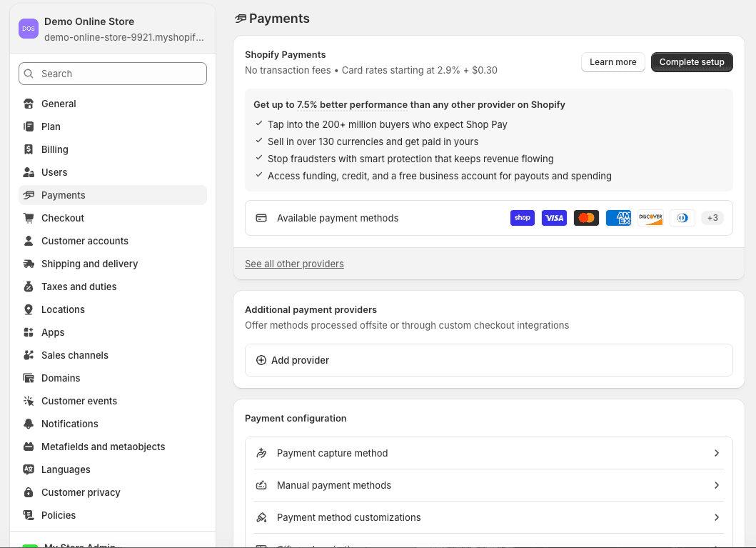Viewport: 756px width, 548px height.
Task: Click the Add provider button
Action: [489, 360]
